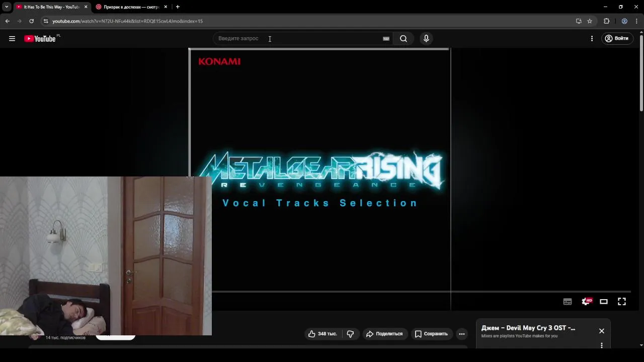The height and width of the screenshot is (362, 644).
Task: Sign in with the Войти button
Action: tap(617, 39)
